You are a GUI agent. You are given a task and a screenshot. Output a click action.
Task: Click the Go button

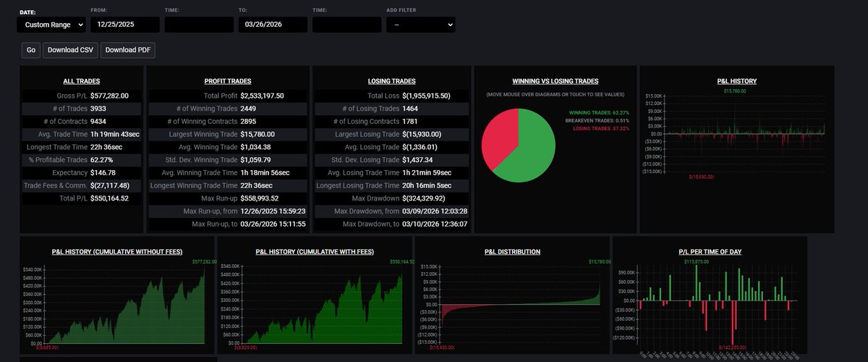click(x=31, y=50)
